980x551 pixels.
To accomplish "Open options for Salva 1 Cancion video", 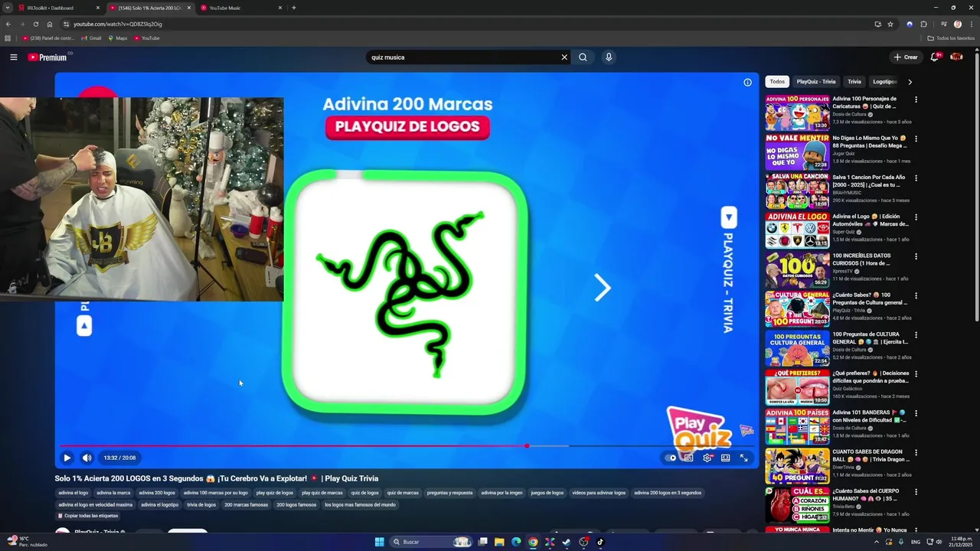I will [916, 178].
